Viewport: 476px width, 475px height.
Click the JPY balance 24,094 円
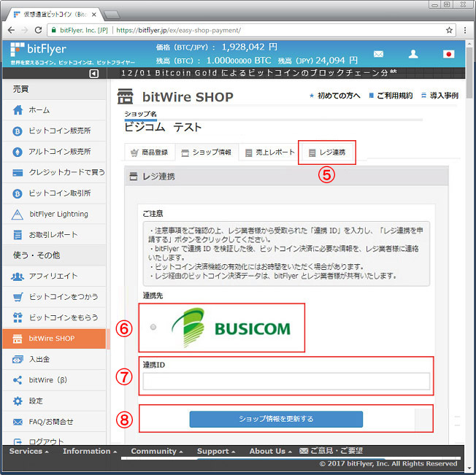(x=337, y=61)
